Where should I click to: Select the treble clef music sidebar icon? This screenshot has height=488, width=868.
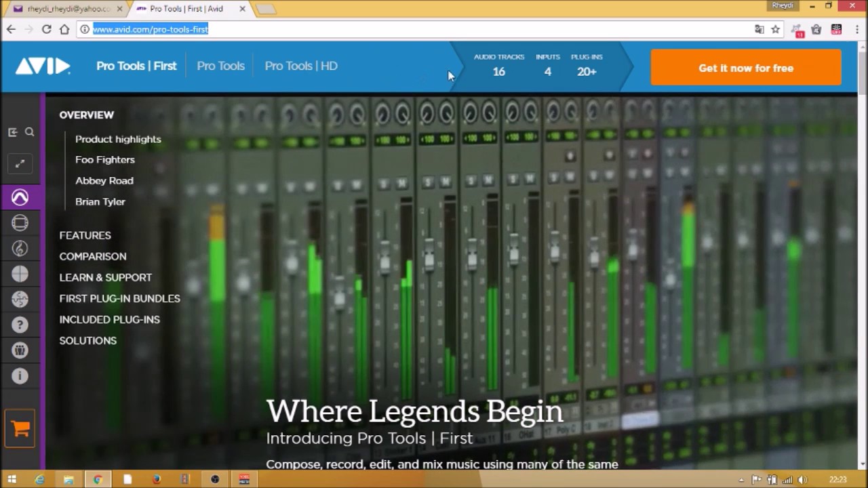20,249
